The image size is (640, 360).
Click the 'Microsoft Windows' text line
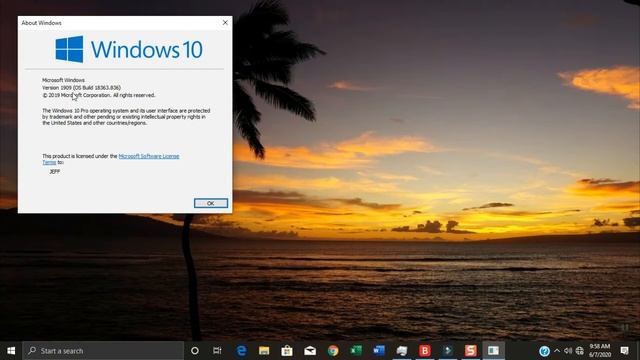click(x=63, y=80)
